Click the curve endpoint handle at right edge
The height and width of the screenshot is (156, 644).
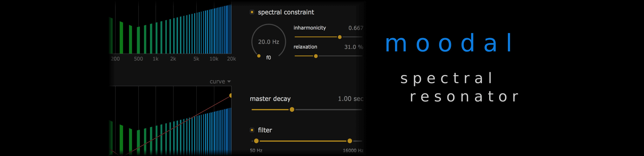point(231,95)
